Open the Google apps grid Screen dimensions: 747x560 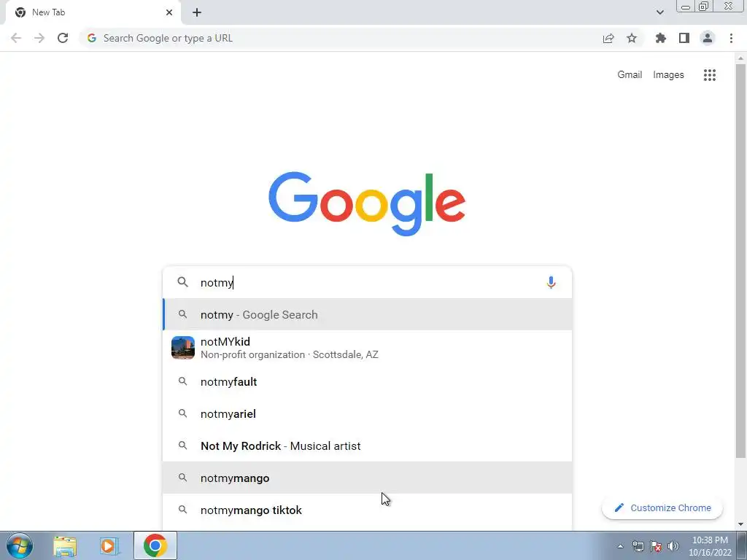[710, 75]
